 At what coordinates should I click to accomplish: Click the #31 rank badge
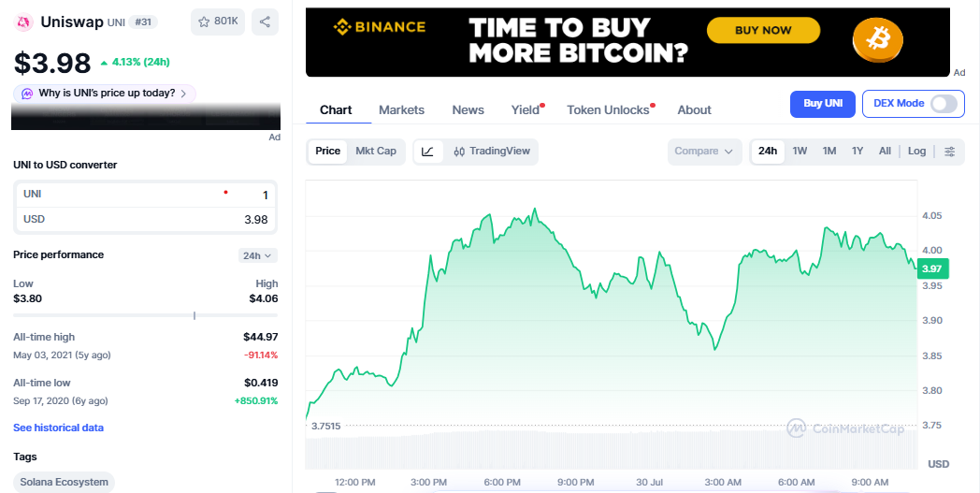click(x=143, y=22)
